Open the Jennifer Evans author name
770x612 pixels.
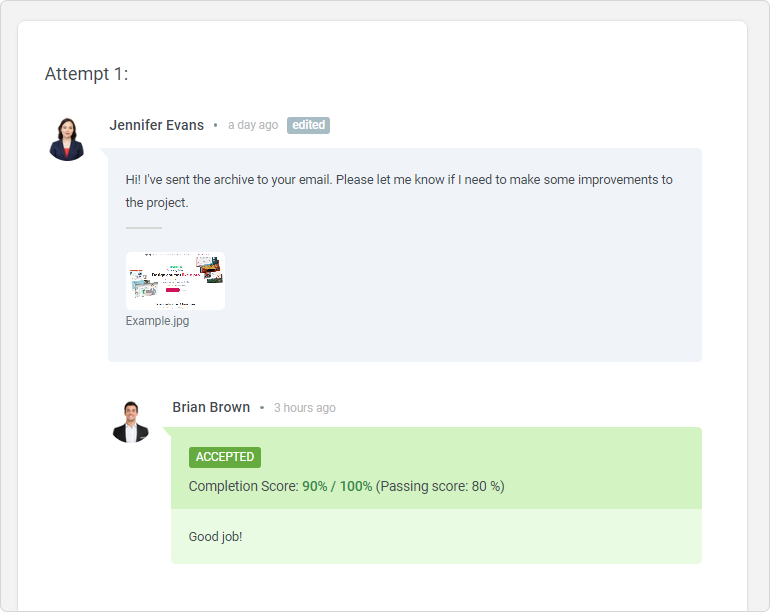pos(156,125)
